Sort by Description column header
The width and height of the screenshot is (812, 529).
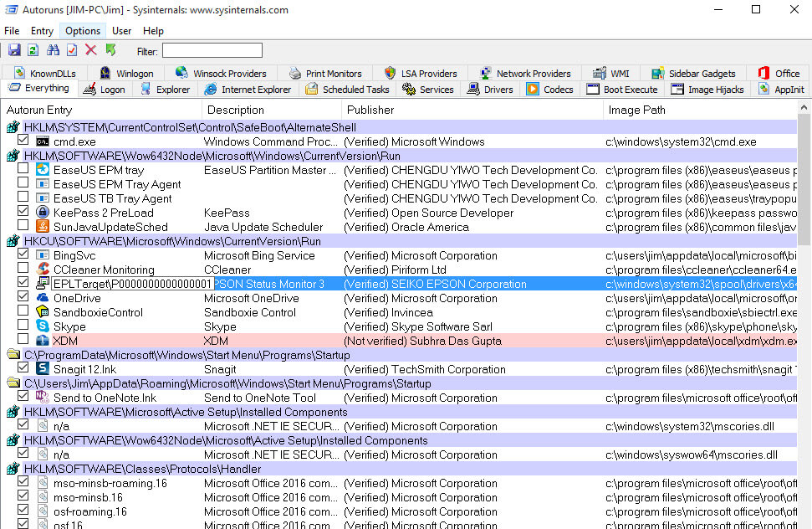[272, 110]
